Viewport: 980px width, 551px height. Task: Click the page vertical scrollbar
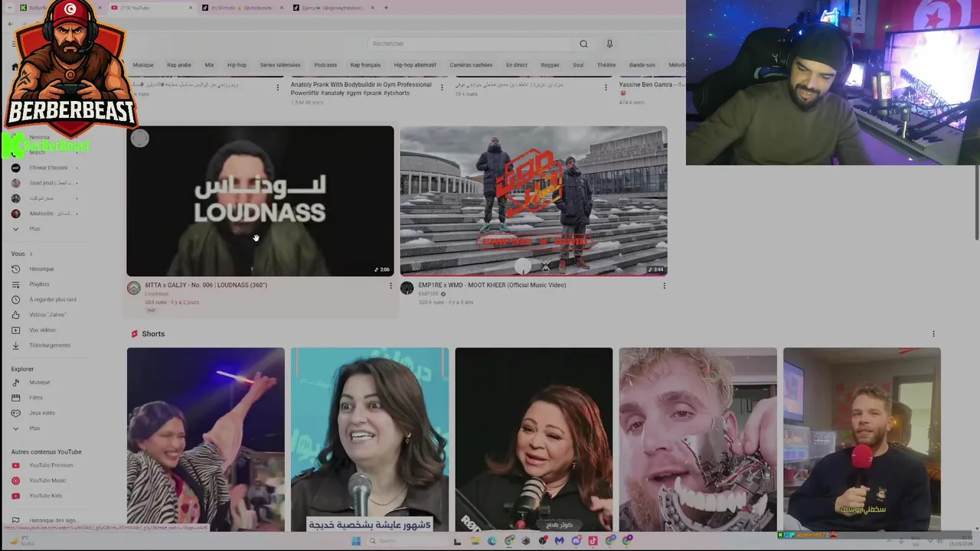tap(976, 202)
